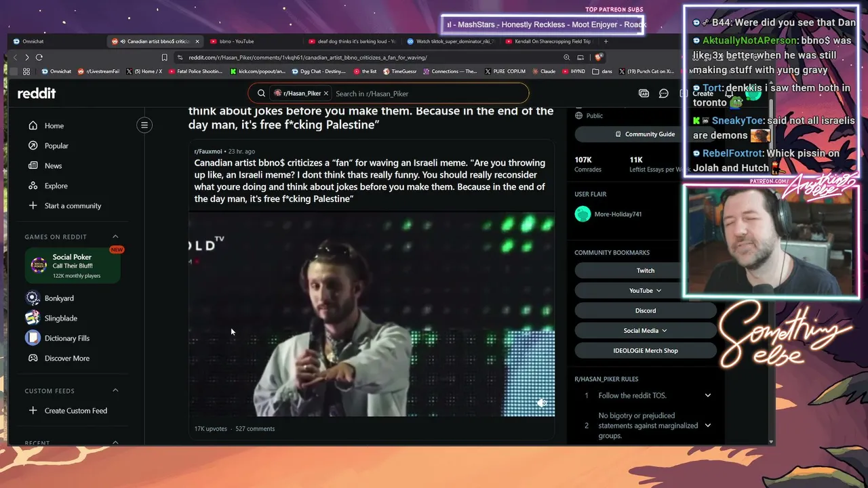Bookmark this page with the bookmark icon
The width and height of the screenshot is (868, 488).
click(164, 58)
